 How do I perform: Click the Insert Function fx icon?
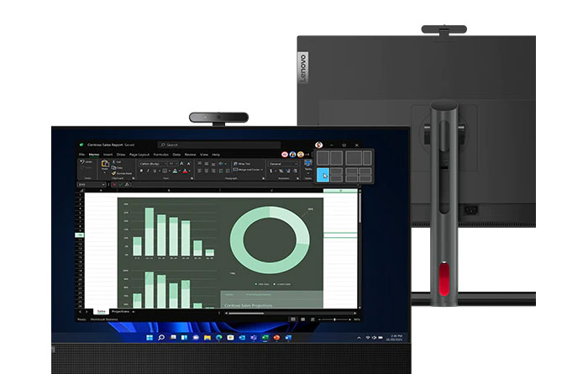(127, 185)
